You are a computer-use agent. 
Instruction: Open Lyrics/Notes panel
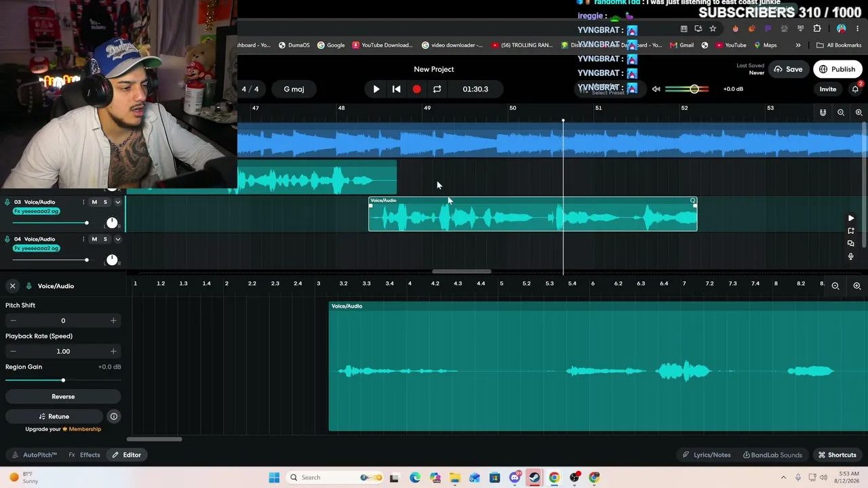click(707, 455)
